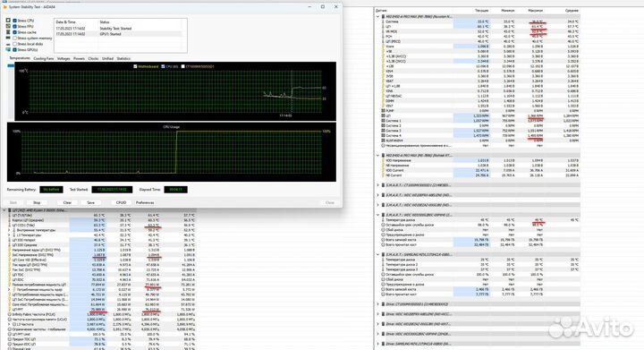Click the Stress local disks drive icon
This screenshot has height=350, width=644.
(8, 44)
